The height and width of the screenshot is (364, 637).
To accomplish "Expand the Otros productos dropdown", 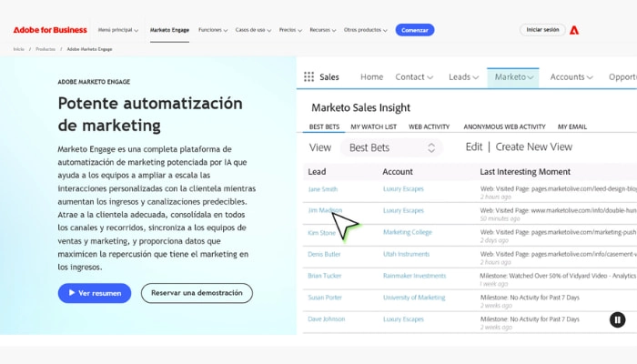I will pos(366,30).
